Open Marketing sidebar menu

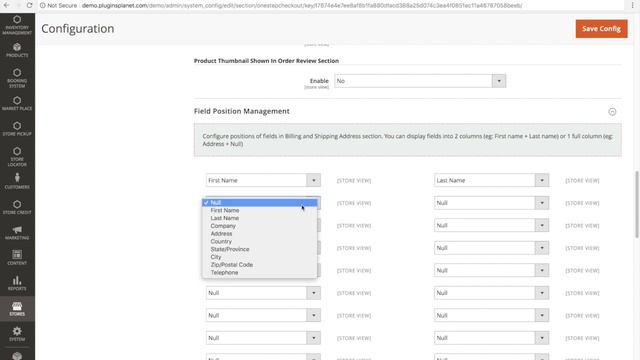point(17,233)
